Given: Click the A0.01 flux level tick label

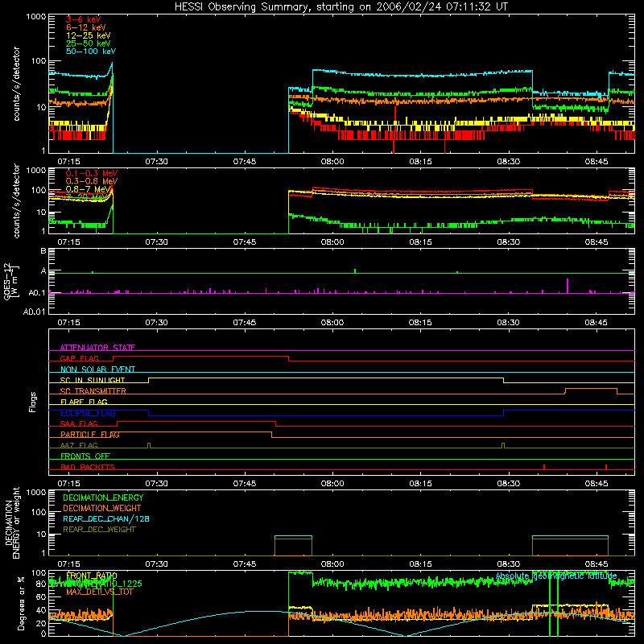Looking at the screenshot, I should click(35, 312).
